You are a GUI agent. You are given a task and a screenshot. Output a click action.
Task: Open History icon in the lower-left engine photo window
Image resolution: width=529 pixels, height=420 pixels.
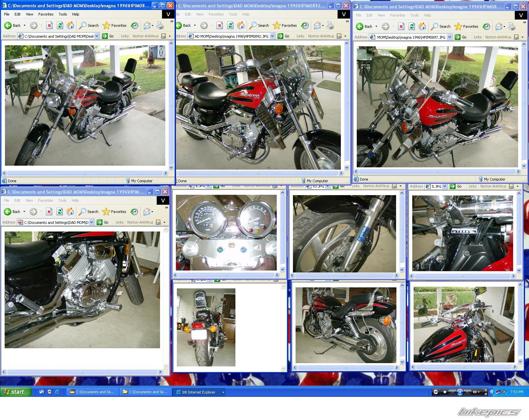pyautogui.click(x=134, y=212)
